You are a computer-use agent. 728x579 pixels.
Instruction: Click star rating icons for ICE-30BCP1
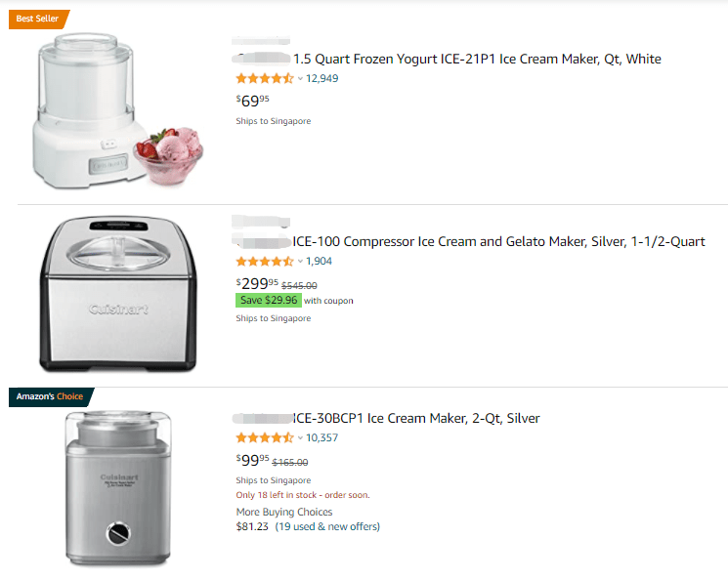(x=264, y=437)
